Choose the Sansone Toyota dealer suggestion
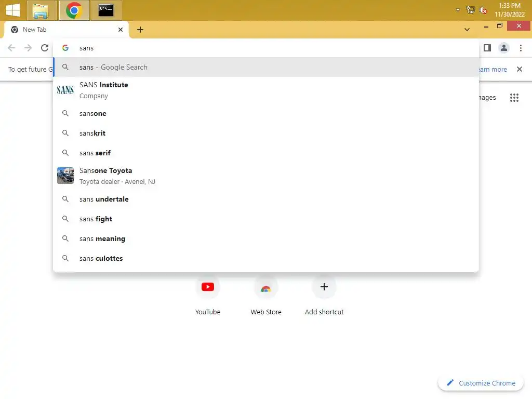 (266, 176)
